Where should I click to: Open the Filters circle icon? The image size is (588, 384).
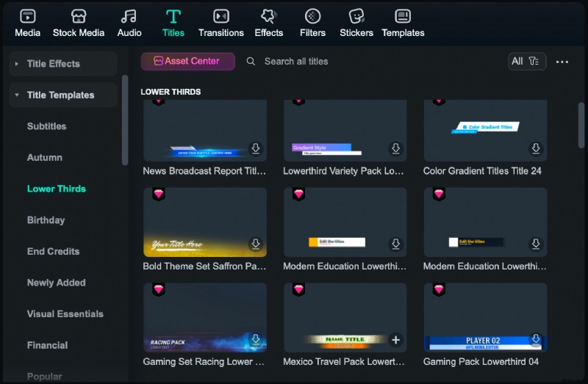coord(312,16)
